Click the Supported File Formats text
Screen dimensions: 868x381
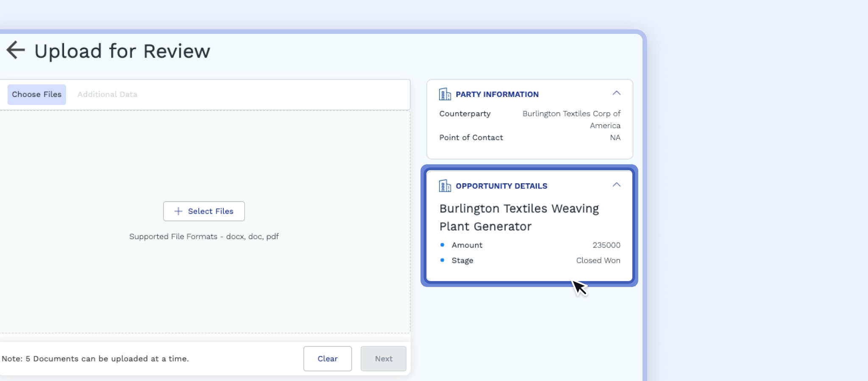(x=204, y=237)
